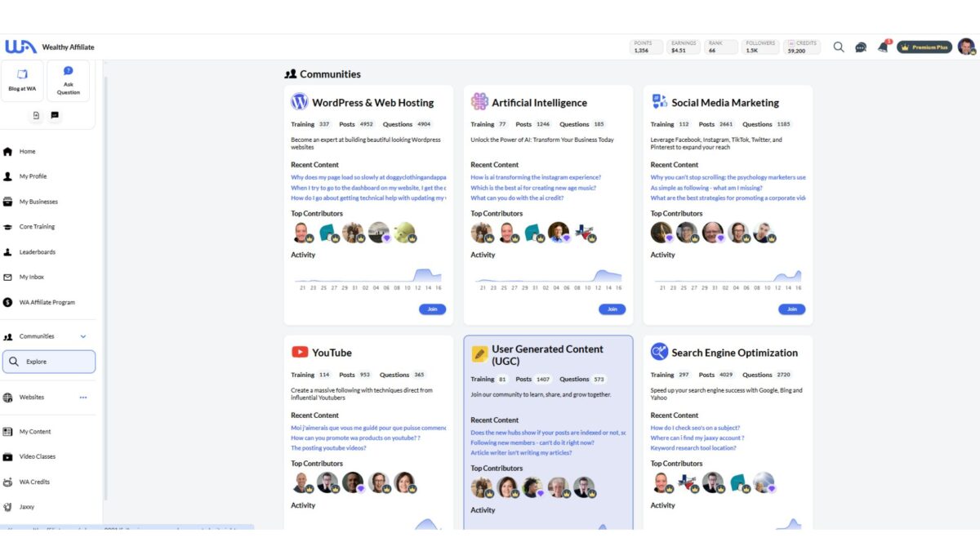
Task: Click the WordPress logo icon on community card
Action: pyautogui.click(x=300, y=102)
